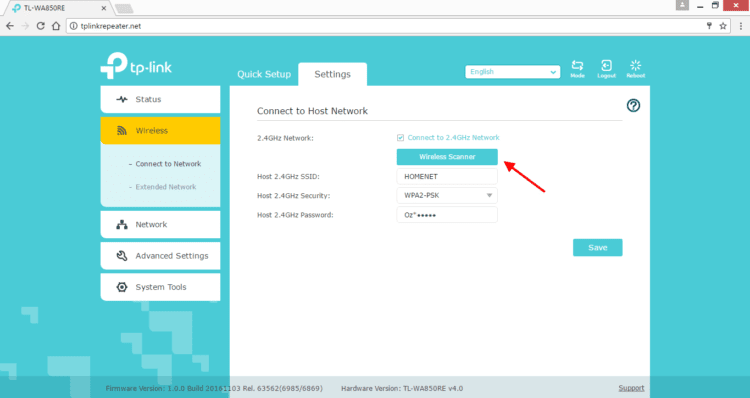Open the English language dropdown
This screenshot has height=398, width=750.
512,72
